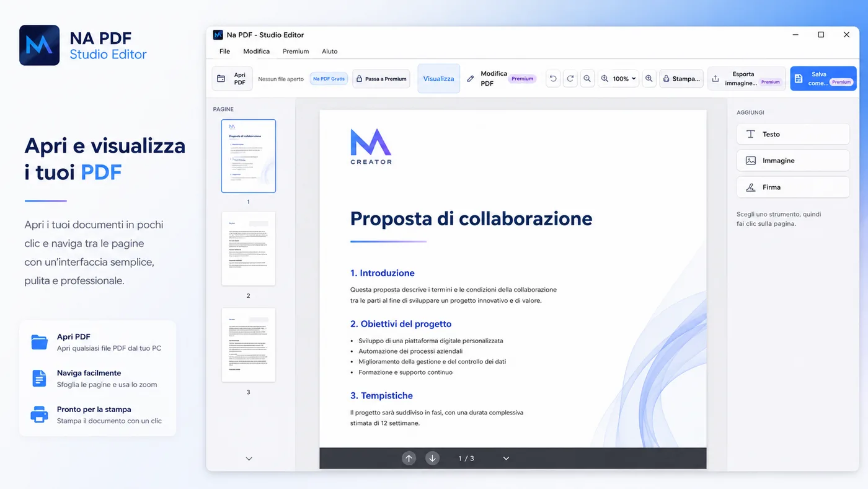Click the picture icon in the Immagine button
868x489 pixels.
pos(751,161)
